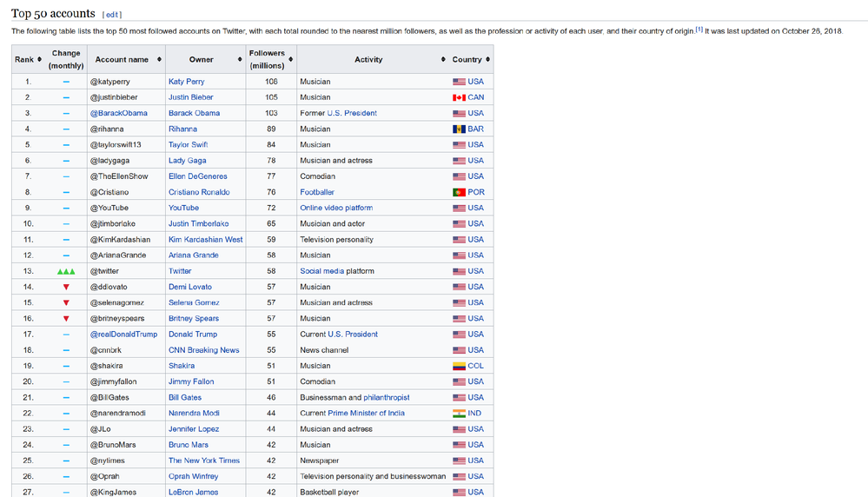Image resolution: width=868 pixels, height=497 pixels.
Task: Click the Barbados flag in Rihanna row
Action: pos(459,129)
